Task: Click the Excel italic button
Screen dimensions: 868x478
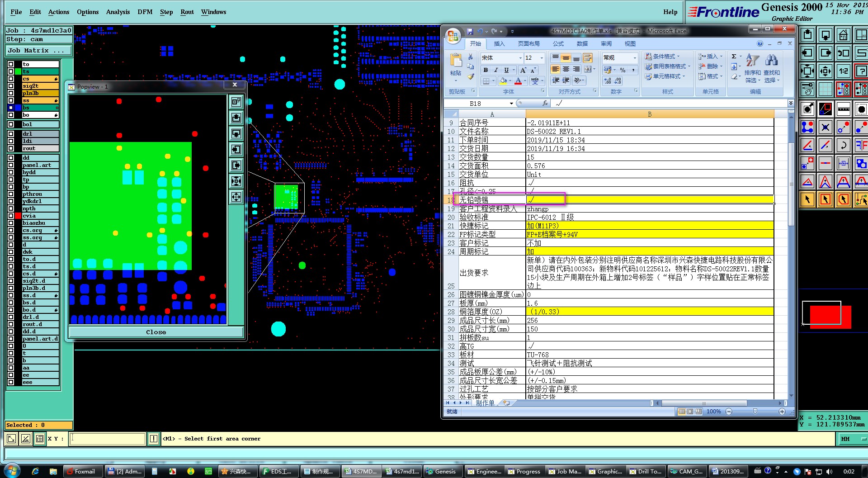Action: click(496, 70)
